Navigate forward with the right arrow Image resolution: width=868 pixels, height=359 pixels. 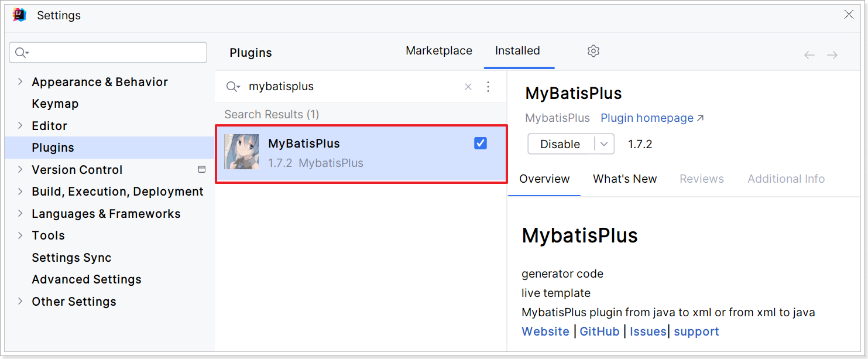tap(832, 55)
